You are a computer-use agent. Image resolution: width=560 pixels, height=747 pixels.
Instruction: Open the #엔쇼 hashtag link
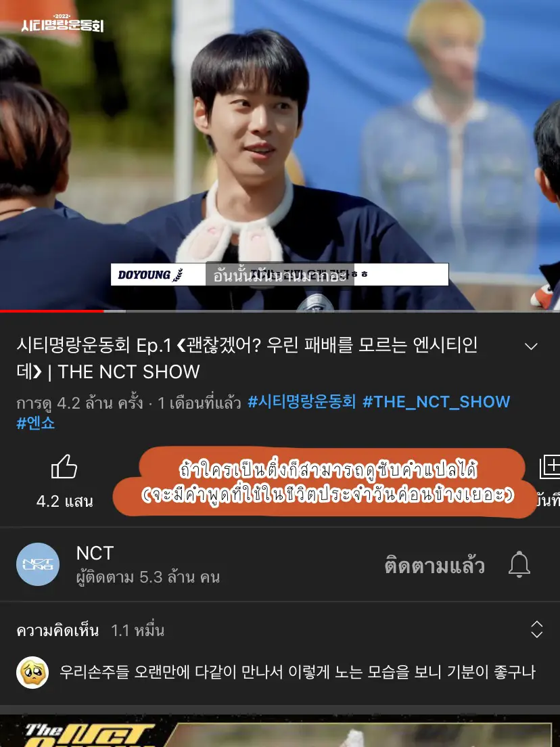[x=36, y=423]
